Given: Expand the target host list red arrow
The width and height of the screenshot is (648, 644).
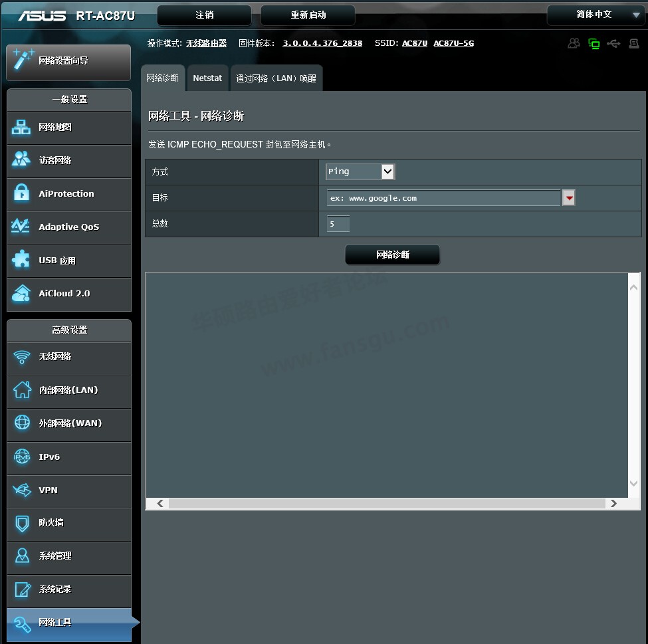Looking at the screenshot, I should 569,197.
